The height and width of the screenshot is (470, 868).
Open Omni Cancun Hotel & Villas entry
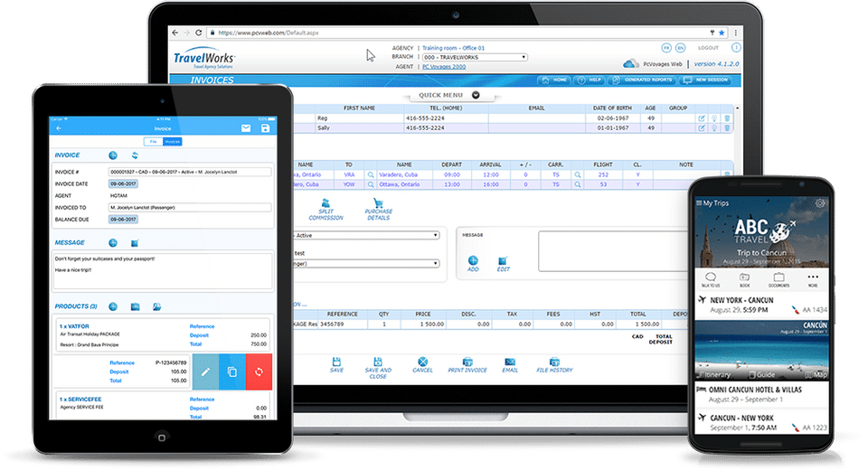click(x=762, y=394)
